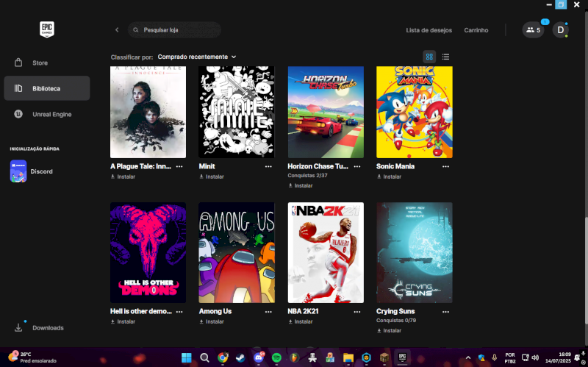Open NBA 2K21 cover art
The height and width of the screenshot is (367, 588).
point(326,252)
